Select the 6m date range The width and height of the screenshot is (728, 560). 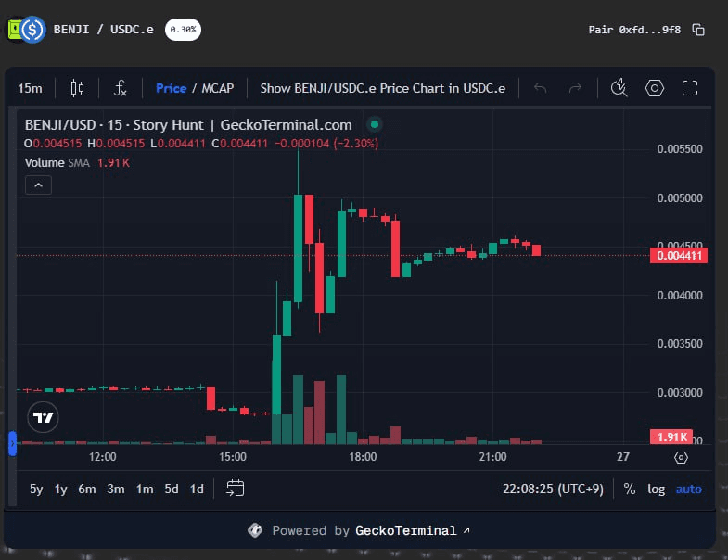tap(87, 489)
